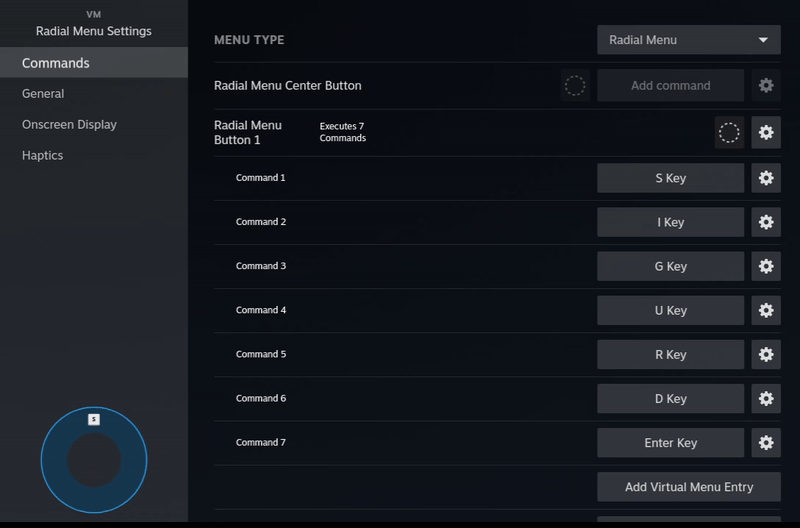Open center button gear settings
Screen dimensions: 800x528
(x=766, y=86)
